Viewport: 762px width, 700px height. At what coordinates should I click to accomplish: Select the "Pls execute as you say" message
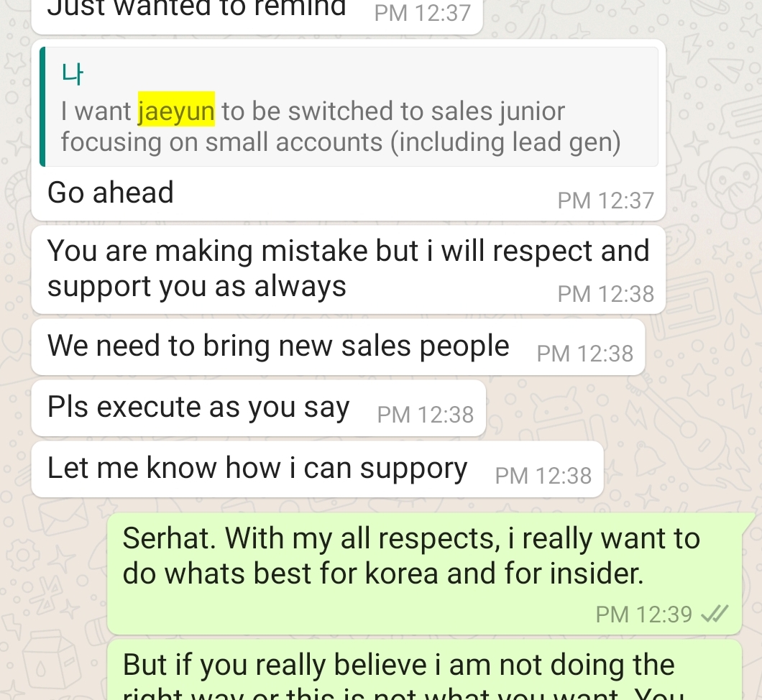198,407
